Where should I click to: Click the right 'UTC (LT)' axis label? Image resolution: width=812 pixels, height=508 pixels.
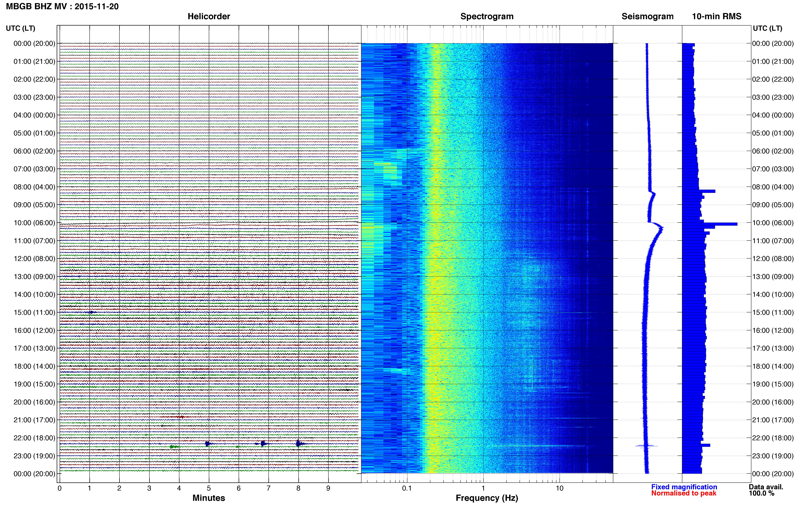point(767,28)
